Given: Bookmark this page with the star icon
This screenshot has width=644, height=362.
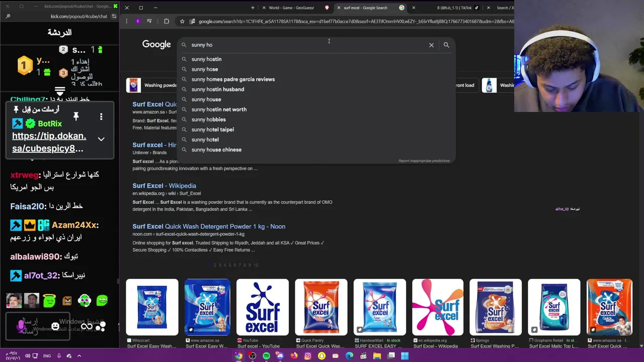Looking at the screenshot, I should (182, 21).
